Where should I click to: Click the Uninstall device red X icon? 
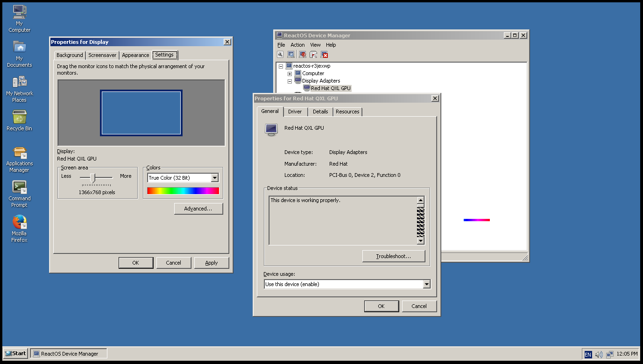(325, 55)
